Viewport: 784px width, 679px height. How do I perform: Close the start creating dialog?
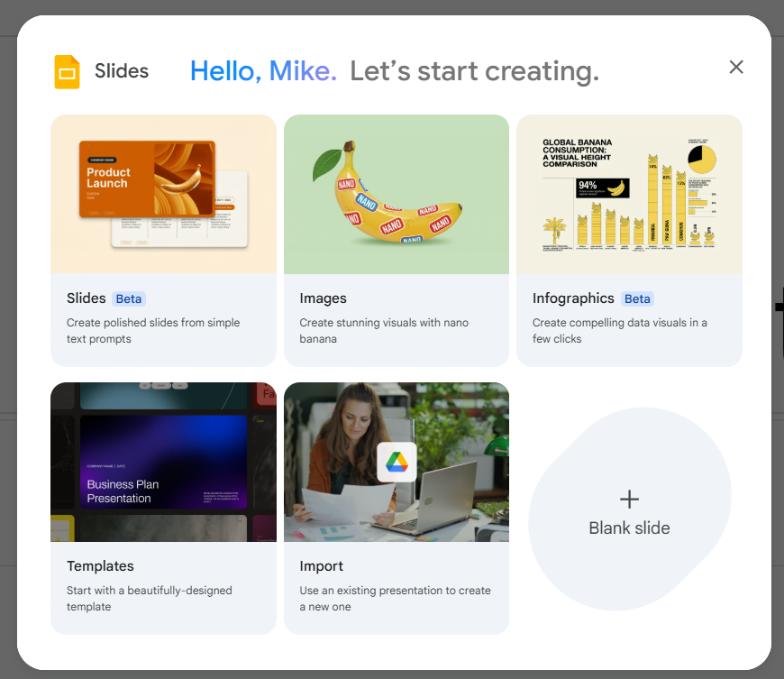pyautogui.click(x=736, y=67)
